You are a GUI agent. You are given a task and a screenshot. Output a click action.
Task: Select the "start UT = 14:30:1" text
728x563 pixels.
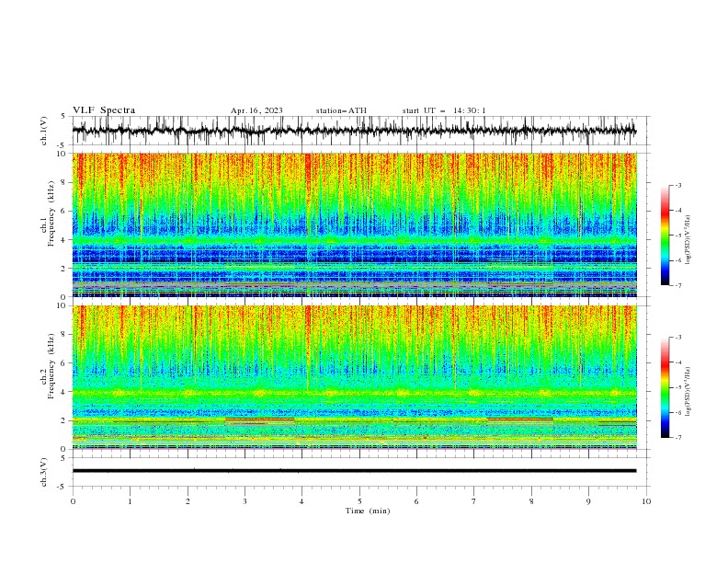(444, 110)
